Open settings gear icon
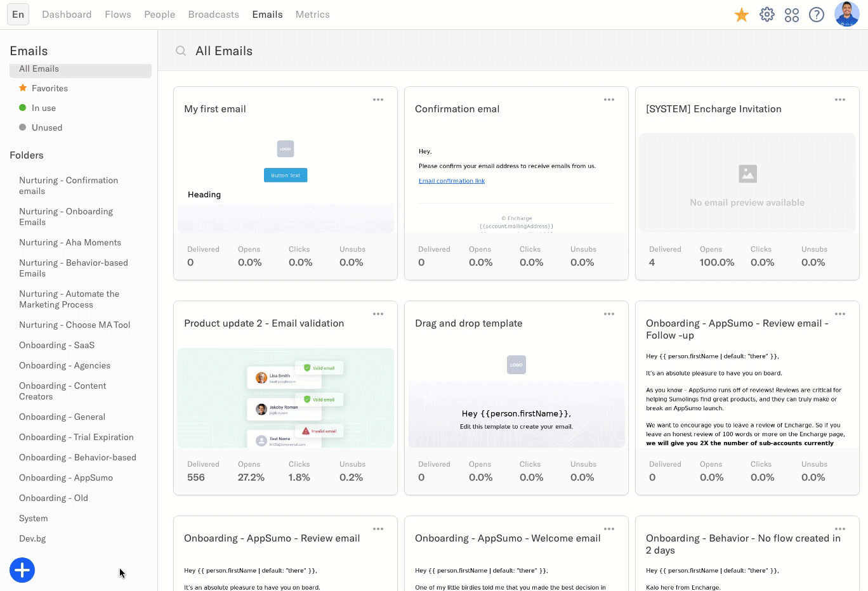This screenshot has height=591, width=868. [x=767, y=15]
